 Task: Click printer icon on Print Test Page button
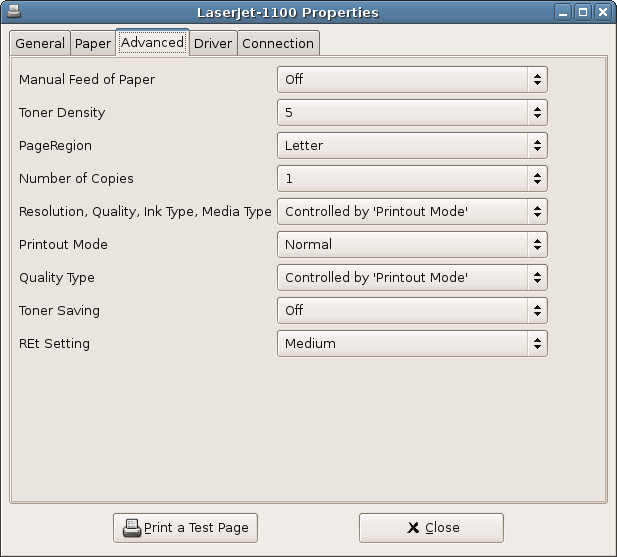click(x=131, y=528)
